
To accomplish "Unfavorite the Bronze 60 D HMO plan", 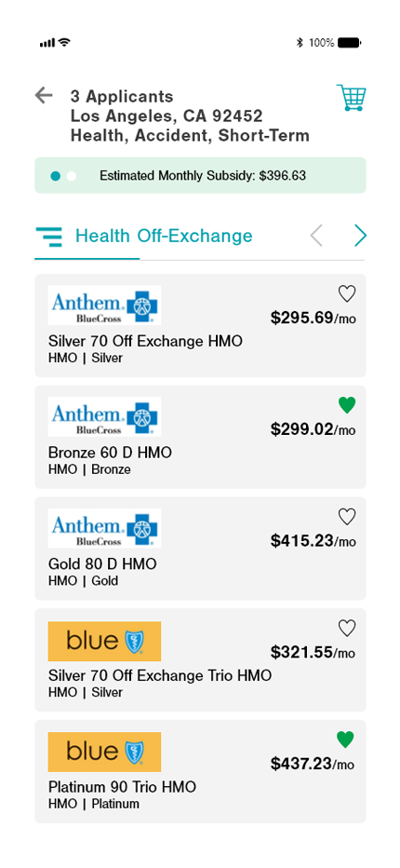I will (x=347, y=405).
